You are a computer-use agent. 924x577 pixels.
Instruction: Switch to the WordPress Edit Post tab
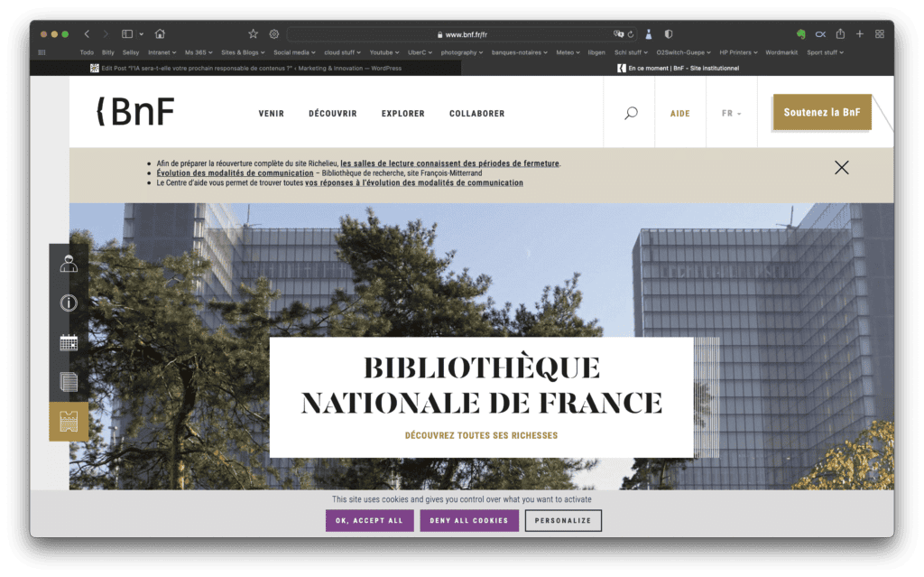(x=245, y=68)
